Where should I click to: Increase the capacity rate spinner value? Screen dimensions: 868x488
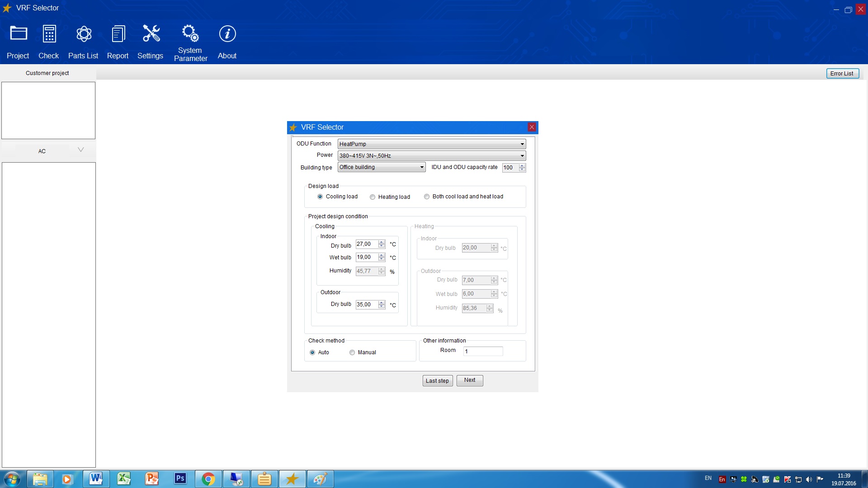(522, 165)
